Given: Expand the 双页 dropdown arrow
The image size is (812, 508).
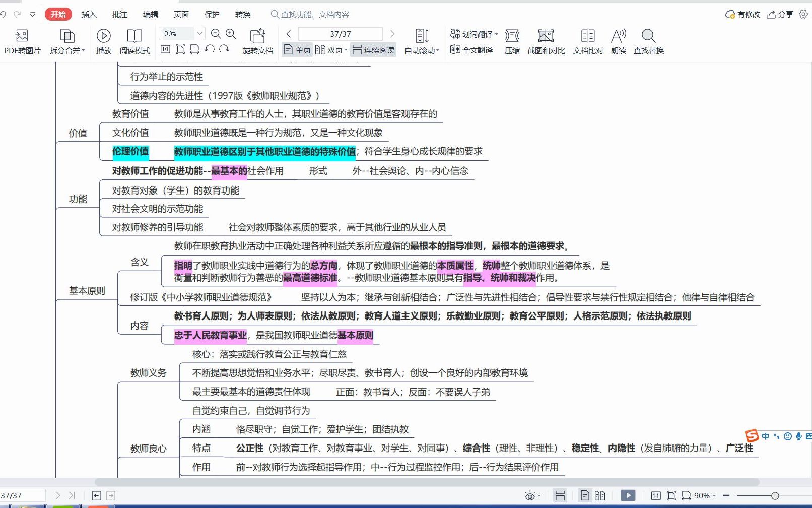Looking at the screenshot, I should [346, 50].
